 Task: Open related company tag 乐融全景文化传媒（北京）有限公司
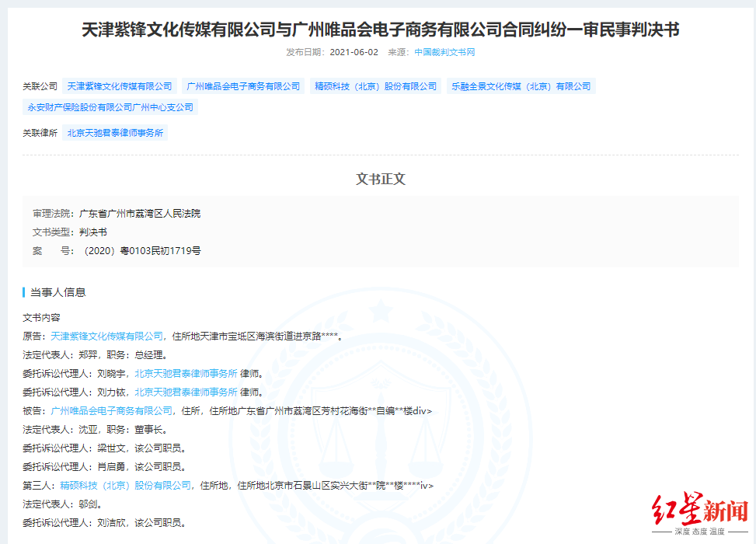point(521,86)
